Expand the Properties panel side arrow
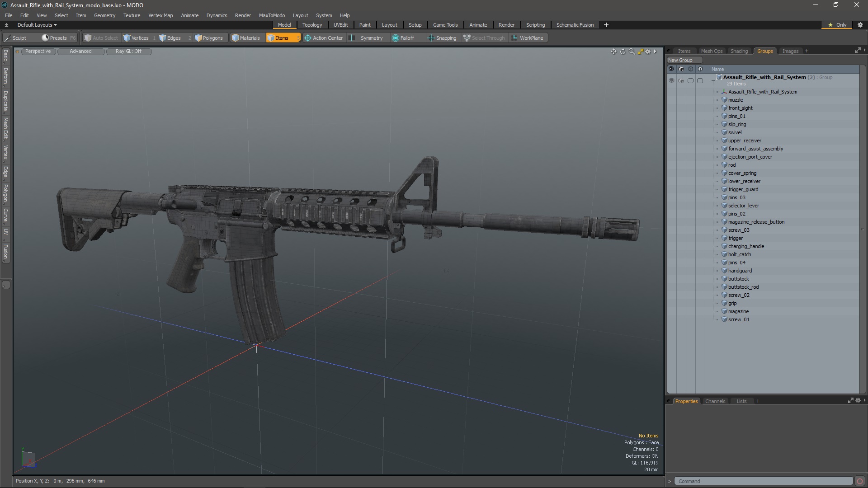868x488 pixels. click(x=864, y=400)
